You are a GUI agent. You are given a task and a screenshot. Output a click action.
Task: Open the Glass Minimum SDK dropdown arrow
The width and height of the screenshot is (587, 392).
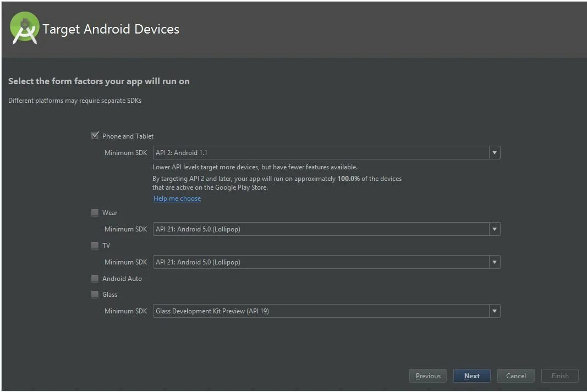coord(495,311)
